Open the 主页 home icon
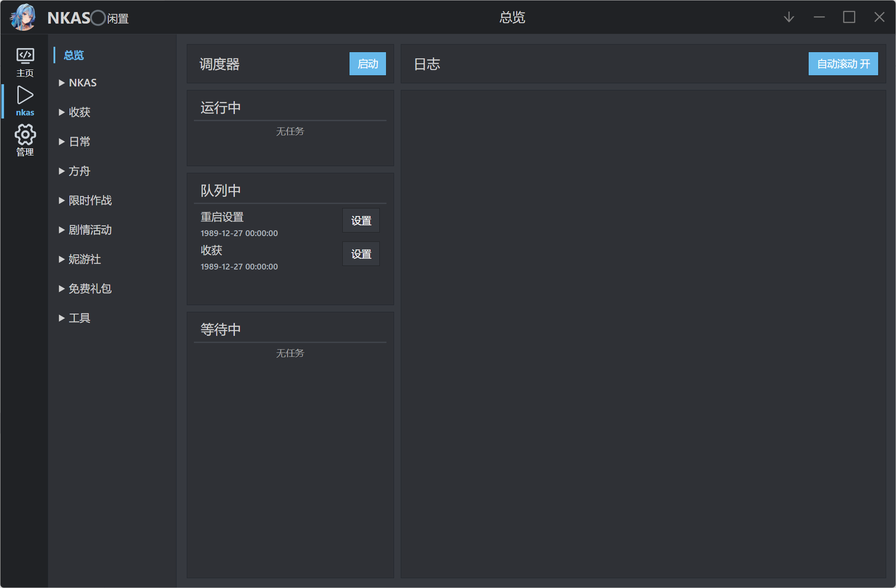This screenshot has width=896, height=588. (x=25, y=62)
